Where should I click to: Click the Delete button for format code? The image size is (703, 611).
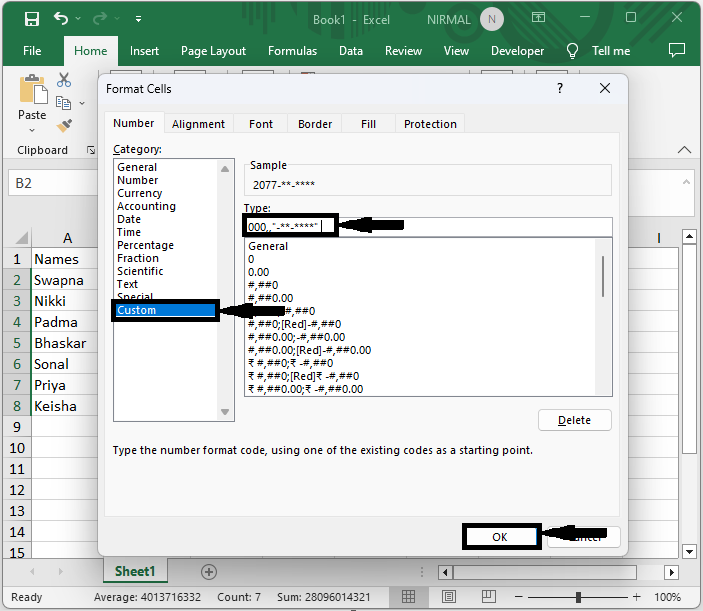(574, 420)
